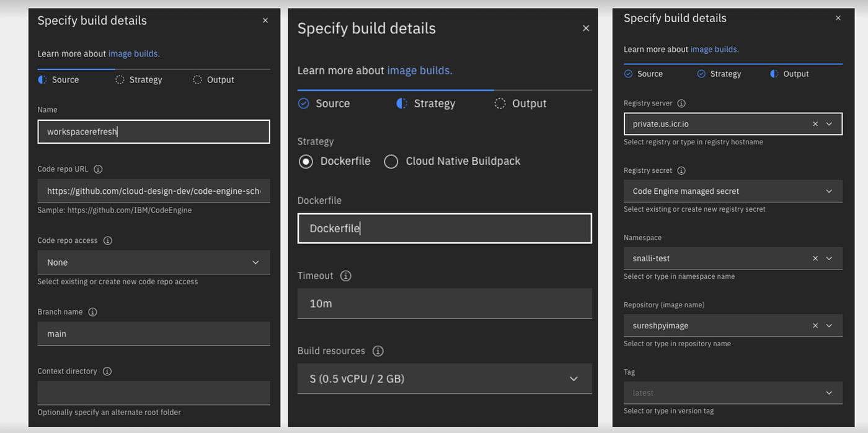The image size is (868, 433).
Task: Expand the Build resources dropdown
Action: pos(444,378)
